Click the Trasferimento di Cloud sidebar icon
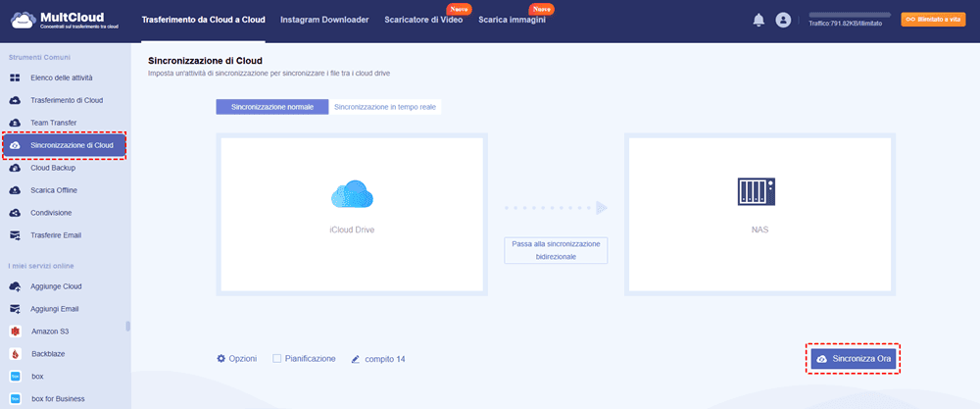The width and height of the screenshot is (980, 409). point(15,101)
